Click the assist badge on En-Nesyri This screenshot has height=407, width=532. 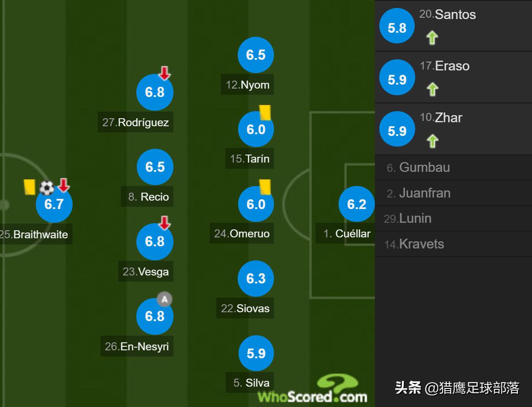(165, 299)
